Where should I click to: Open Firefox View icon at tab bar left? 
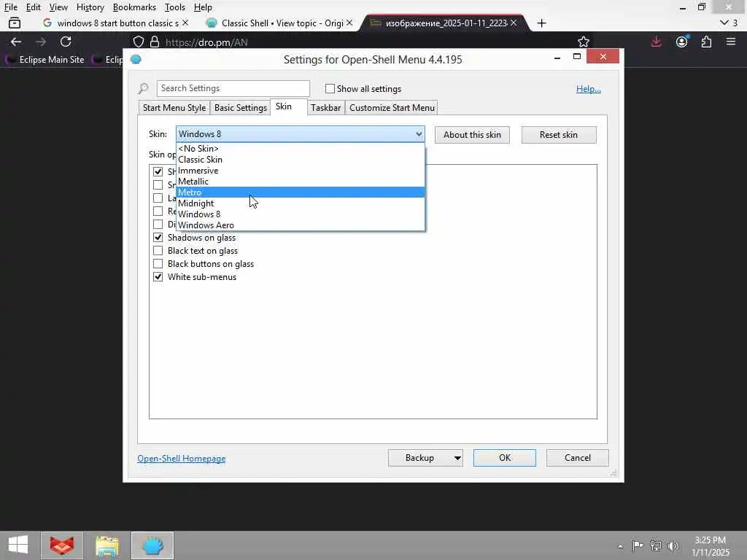click(x=15, y=23)
